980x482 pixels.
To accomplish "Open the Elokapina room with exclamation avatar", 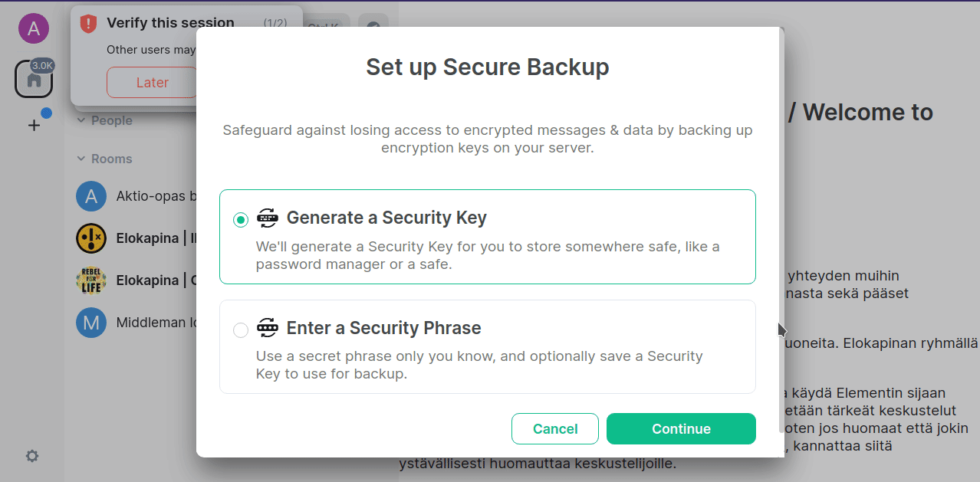I will [135, 238].
